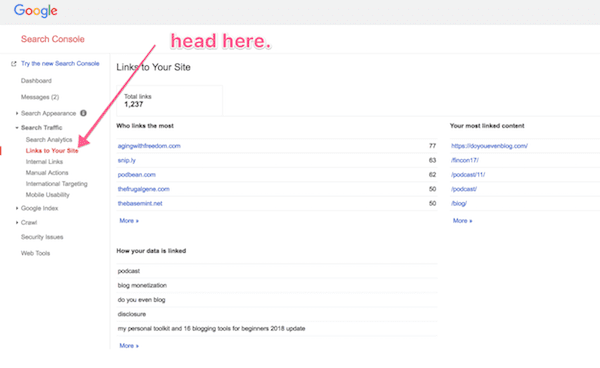The width and height of the screenshot is (600, 368).
Task: Click the anchor text 'podcast'
Action: [129, 271]
